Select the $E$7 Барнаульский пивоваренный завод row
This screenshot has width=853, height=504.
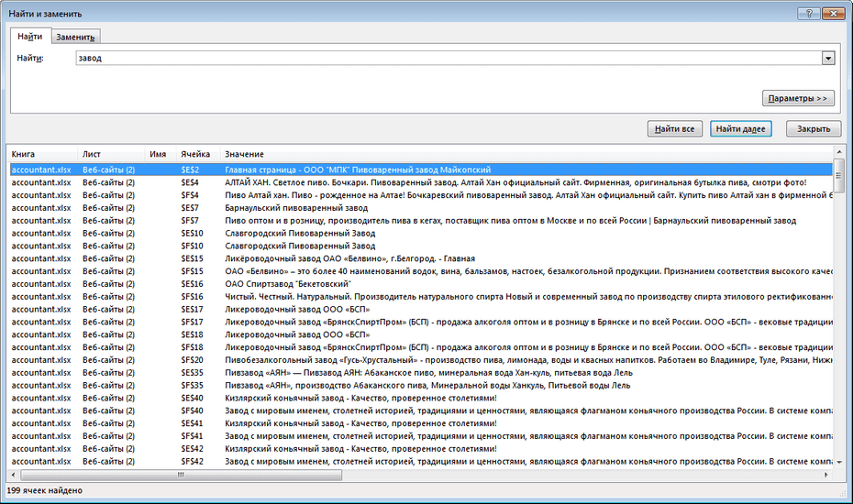click(x=421, y=208)
